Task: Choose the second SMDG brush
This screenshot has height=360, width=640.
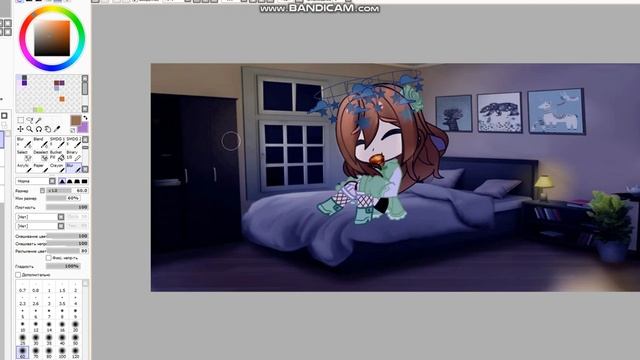Action: pyautogui.click(x=74, y=142)
